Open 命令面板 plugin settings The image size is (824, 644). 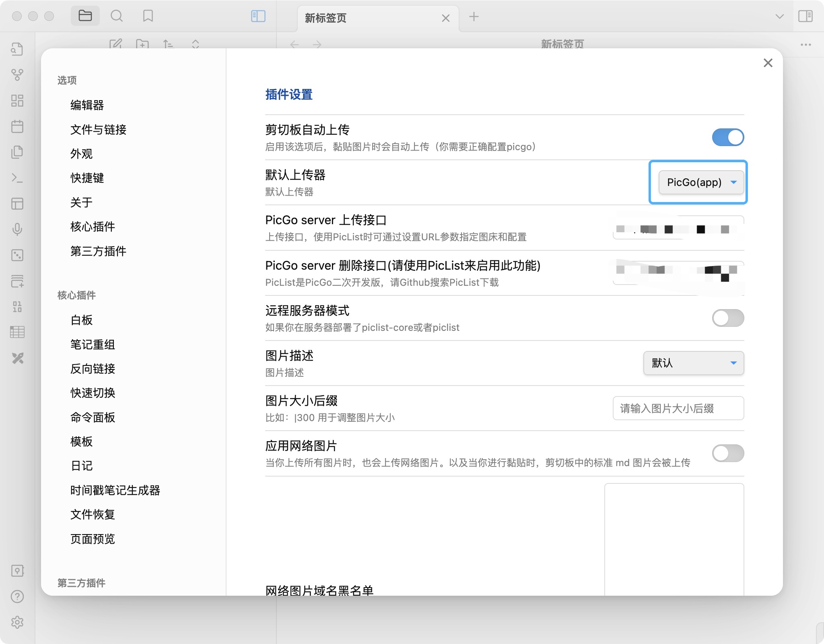coord(93,417)
